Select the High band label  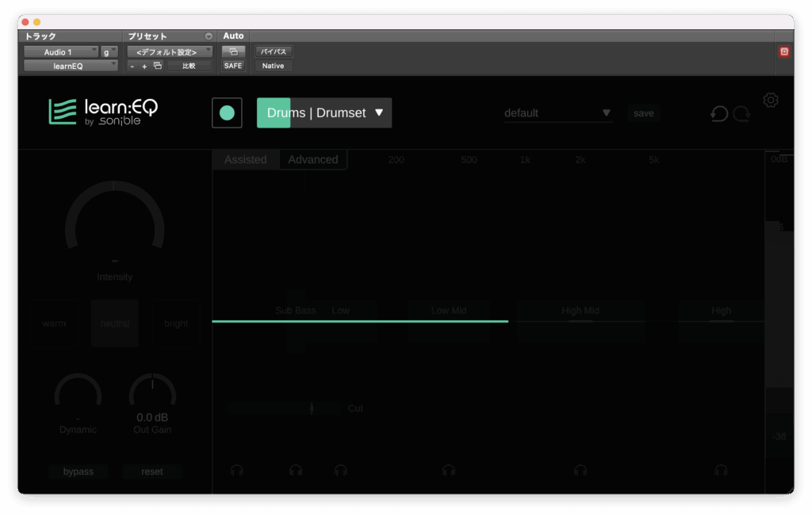pos(721,311)
